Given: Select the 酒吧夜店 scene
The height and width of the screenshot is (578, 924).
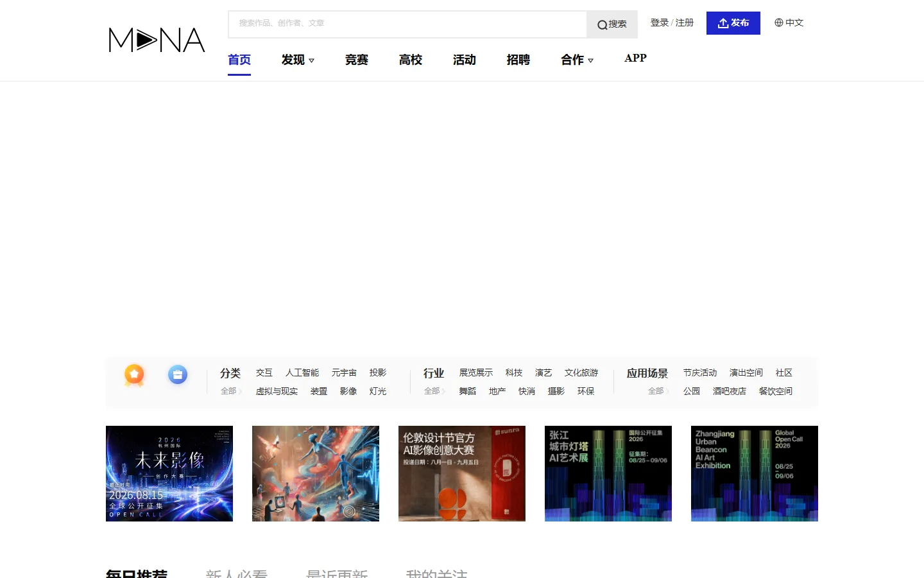Looking at the screenshot, I should 730,391.
